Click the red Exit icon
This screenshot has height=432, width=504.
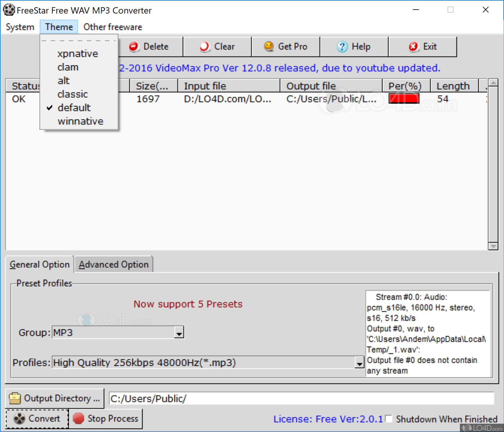point(413,47)
